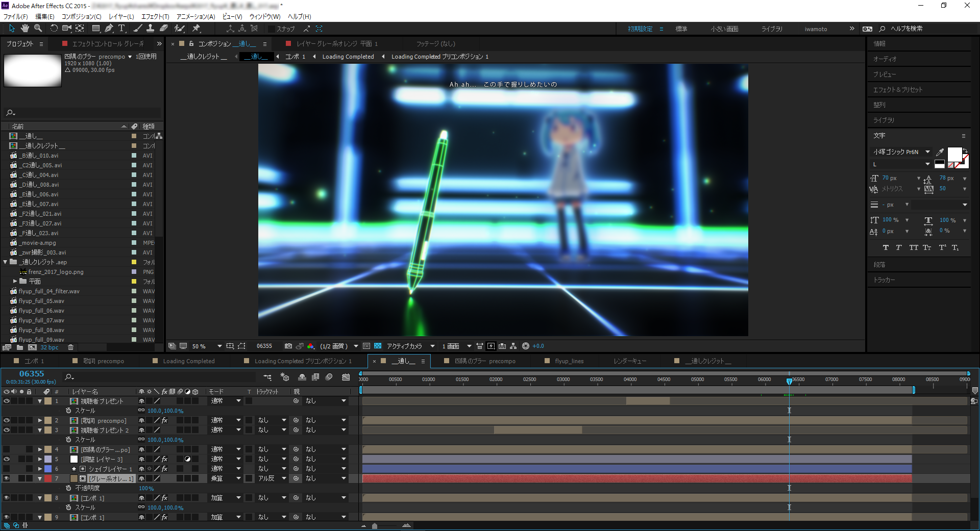Select the Hand tool in the toolbar
This screenshot has width=980, height=531.
(x=24, y=29)
